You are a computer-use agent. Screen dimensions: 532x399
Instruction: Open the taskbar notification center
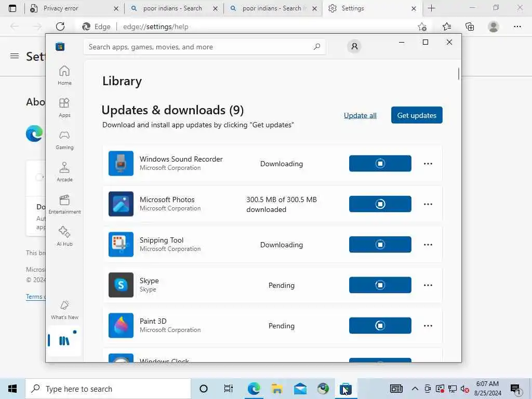[515, 389]
